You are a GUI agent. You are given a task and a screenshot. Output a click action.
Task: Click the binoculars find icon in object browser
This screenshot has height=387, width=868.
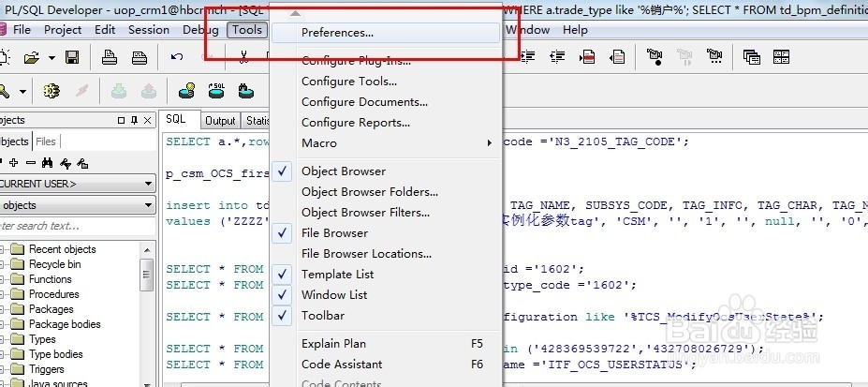click(x=48, y=163)
